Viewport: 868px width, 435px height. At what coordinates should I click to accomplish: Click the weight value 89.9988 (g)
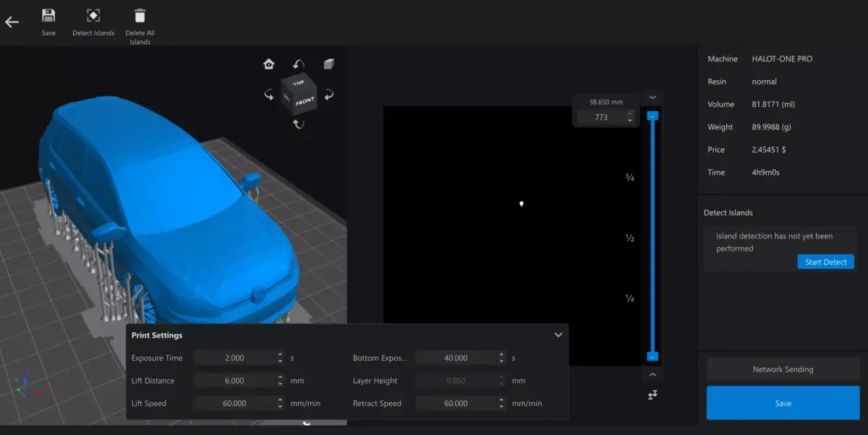coord(773,127)
